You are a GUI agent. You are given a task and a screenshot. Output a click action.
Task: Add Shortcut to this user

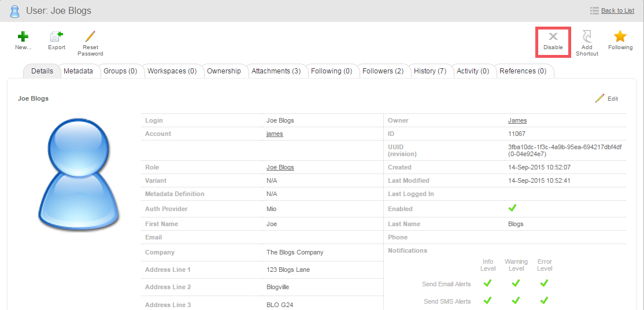click(x=587, y=37)
